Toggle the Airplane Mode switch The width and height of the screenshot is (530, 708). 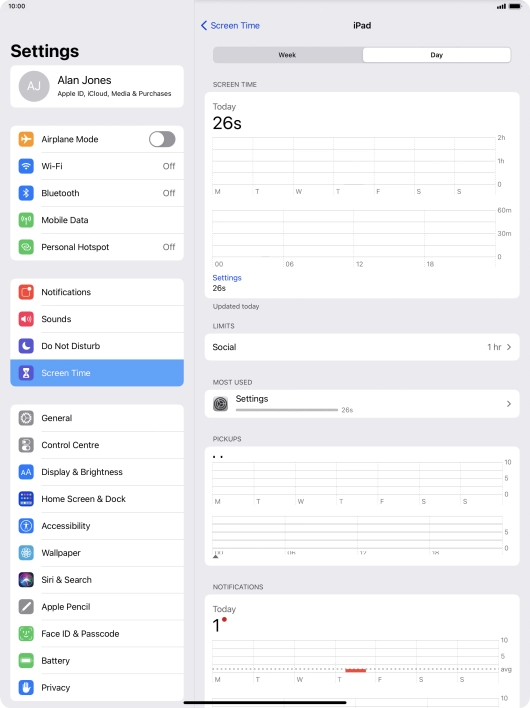tap(162, 139)
